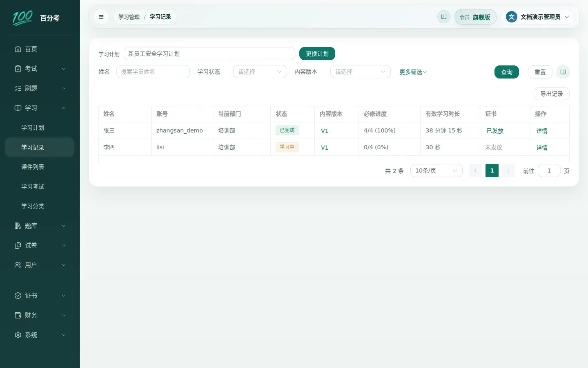Toggle the sidebar collapse hamburger icon
Viewport: 588px width, 368px height.
101,17
